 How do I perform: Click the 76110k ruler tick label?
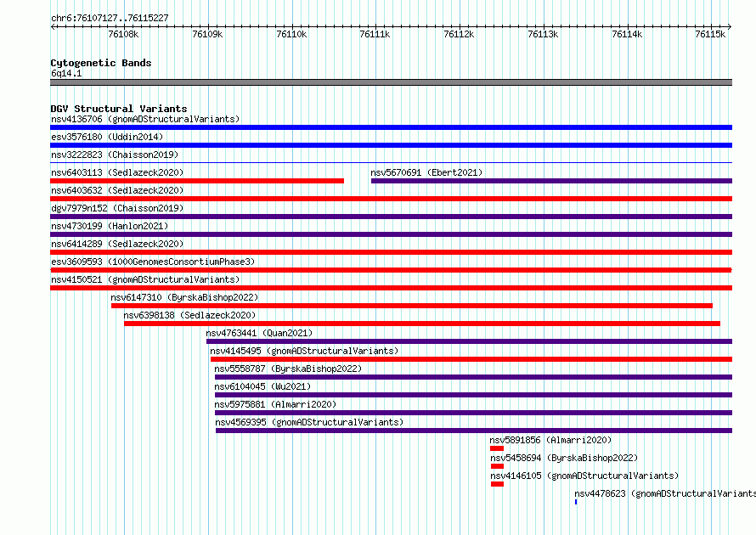coord(291,34)
